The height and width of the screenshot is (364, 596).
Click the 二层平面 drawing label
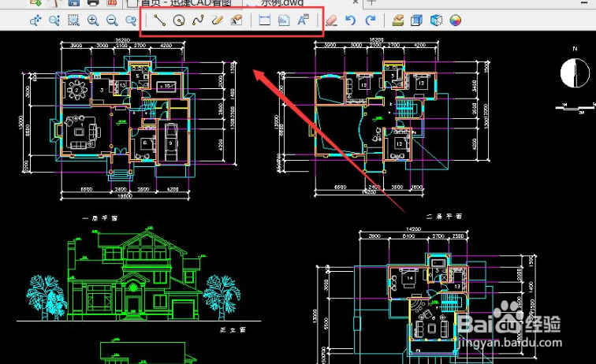444,216
